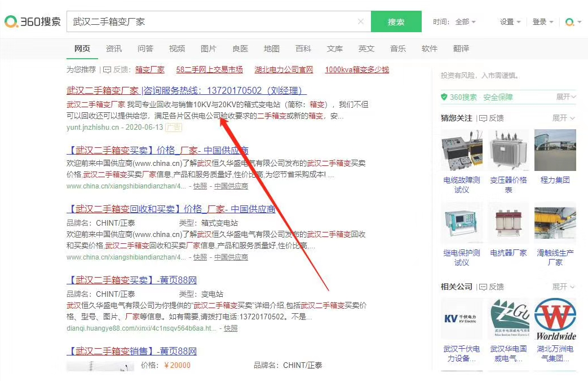Switch to the 音乐 tab
The image size is (588, 382).
coord(398,49)
